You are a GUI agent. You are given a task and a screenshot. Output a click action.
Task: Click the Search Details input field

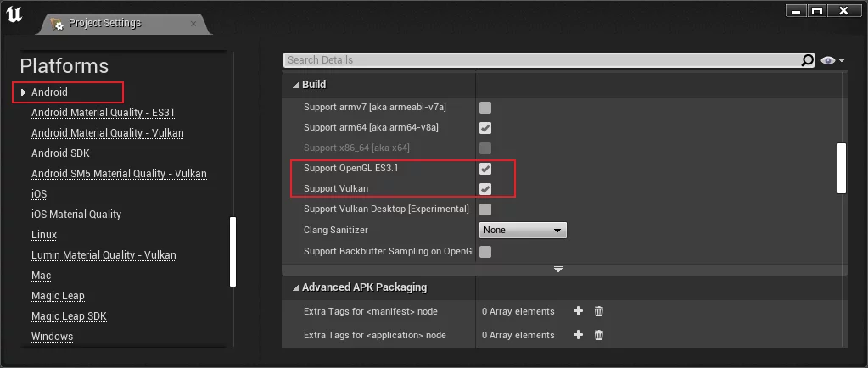click(543, 60)
